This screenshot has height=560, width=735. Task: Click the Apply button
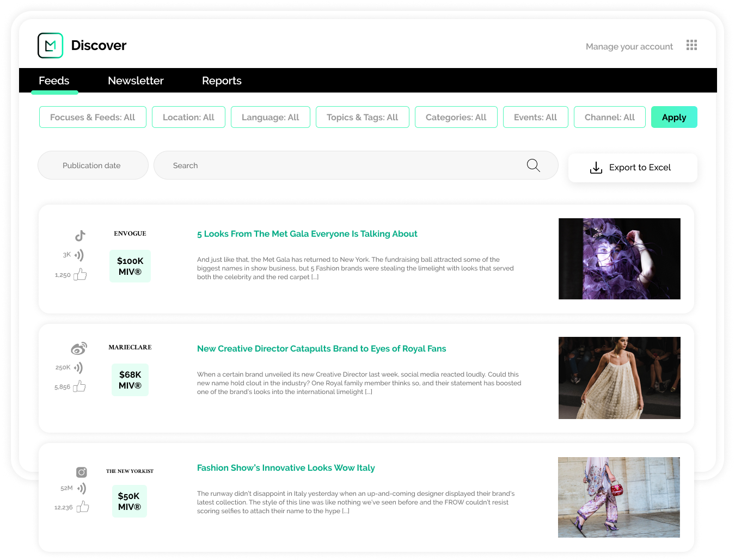click(x=674, y=117)
